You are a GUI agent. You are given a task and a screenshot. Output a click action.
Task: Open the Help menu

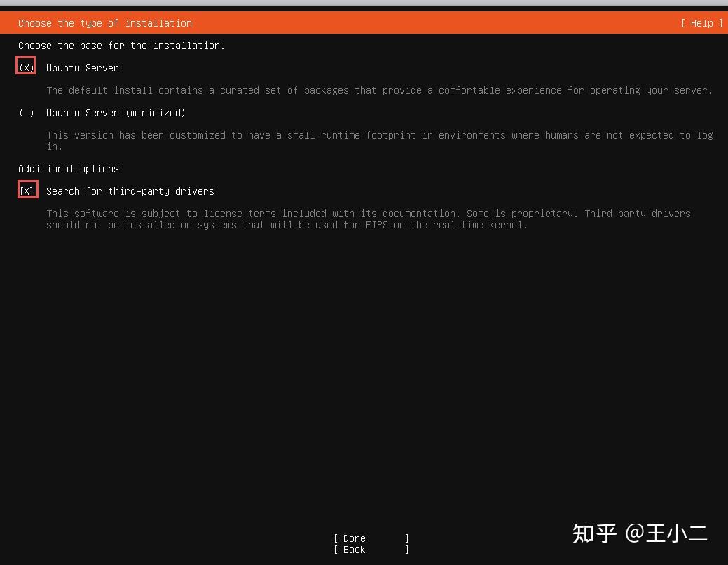701,23
